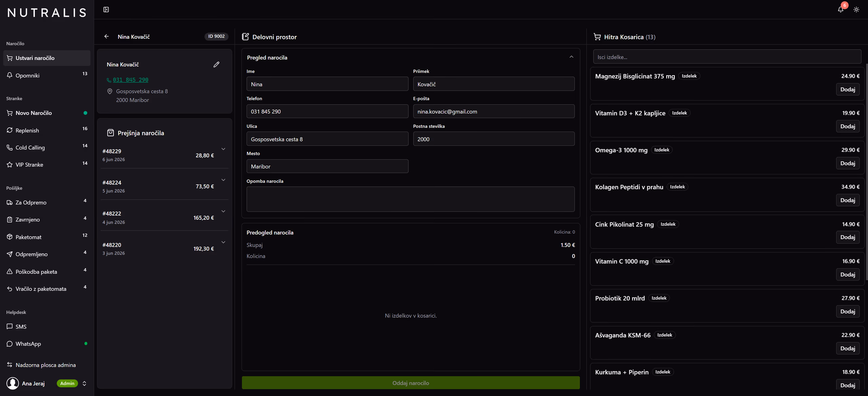868x396 pixels.
Task: Click the Isci izdelke search box
Action: (x=727, y=57)
